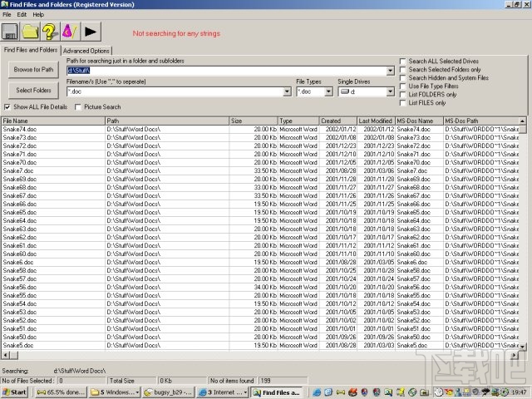Viewport: 532px width, 399px height.
Task: Open the Help menu
Action: tap(38, 15)
